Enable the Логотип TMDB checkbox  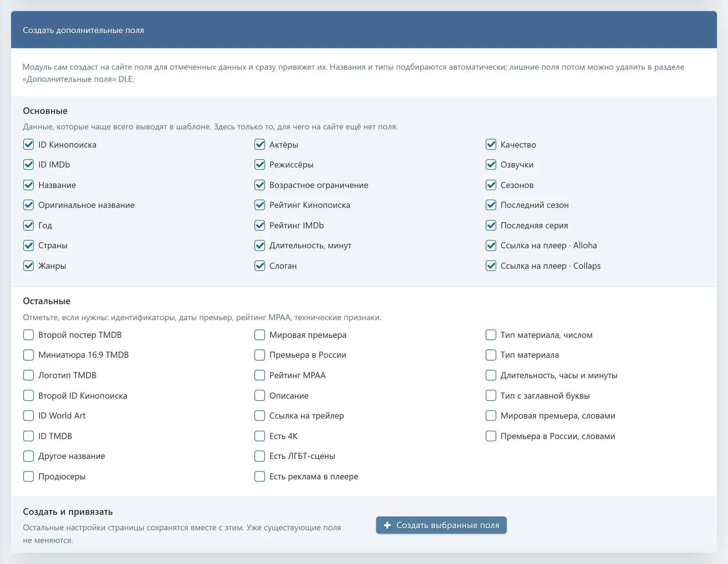(29, 375)
